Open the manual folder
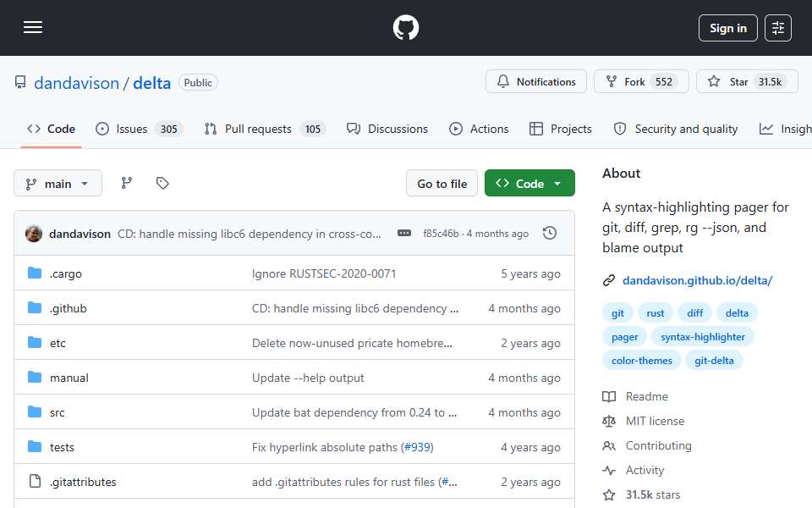The height and width of the screenshot is (508, 812). coord(69,378)
